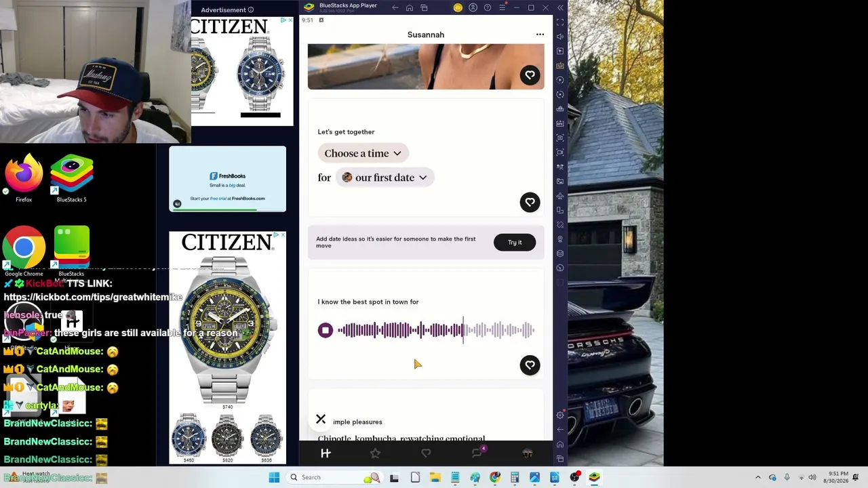Open OBS Studio from the taskbar
This screenshot has width=868, height=488.
(575, 477)
